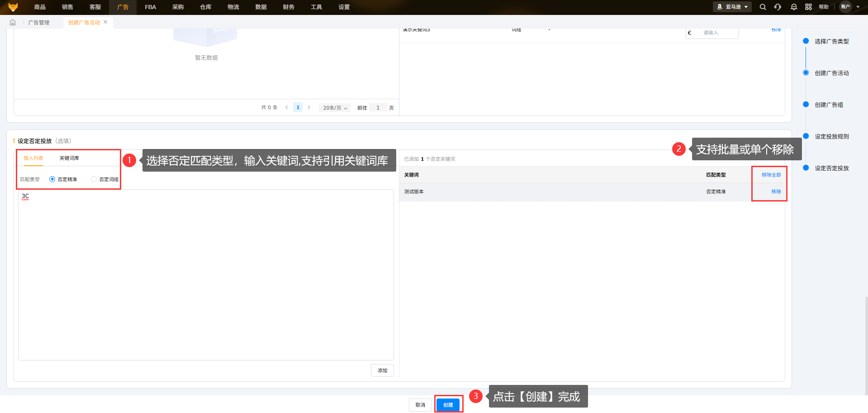Screen dimensions: 868x413
Task: Jump to the 设定否定投放 step
Action: click(831, 168)
